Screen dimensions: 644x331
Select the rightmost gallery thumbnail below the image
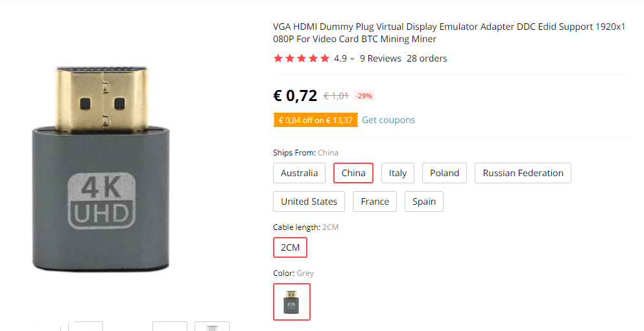[211, 326]
